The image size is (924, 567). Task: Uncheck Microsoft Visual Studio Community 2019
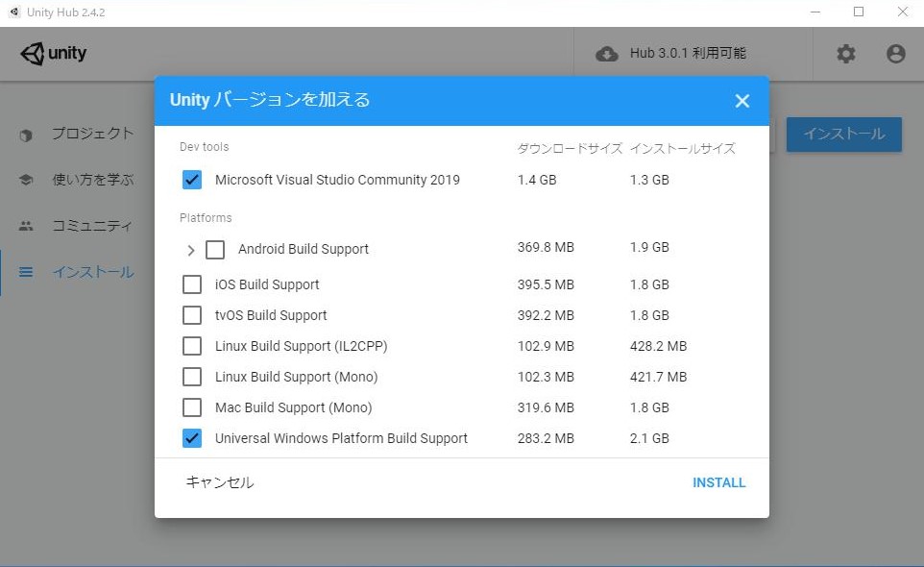[x=192, y=180]
